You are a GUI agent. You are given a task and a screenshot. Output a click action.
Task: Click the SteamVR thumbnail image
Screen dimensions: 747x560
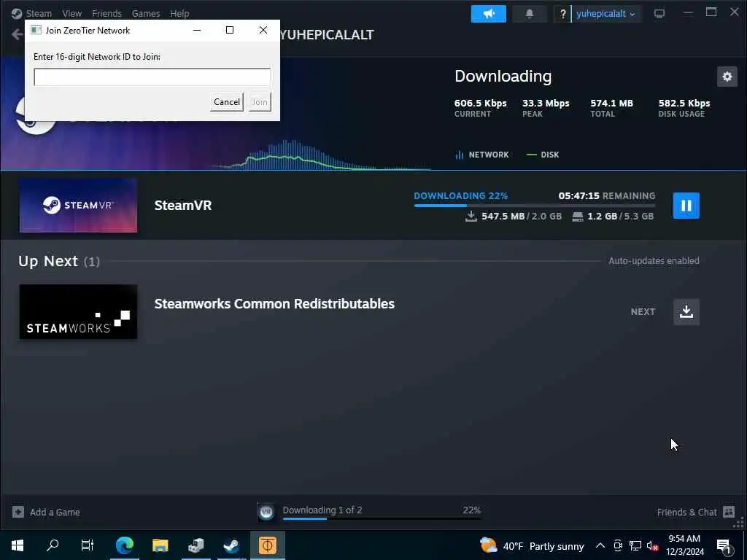click(x=78, y=205)
